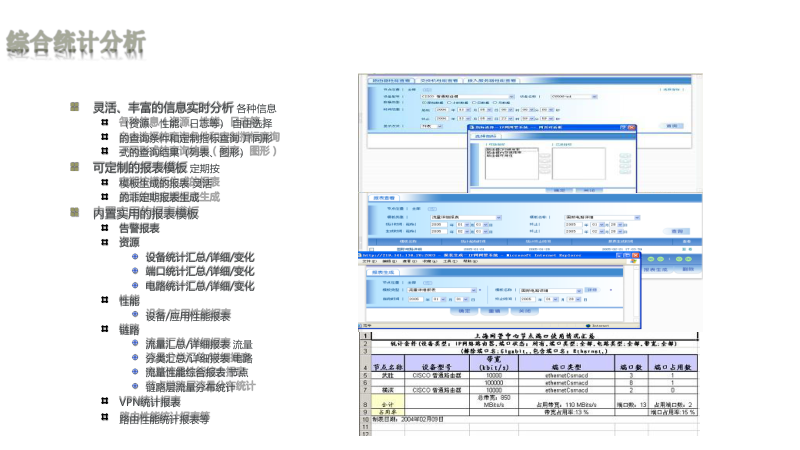Click 关闭 in the 报表生成 window
This screenshot has width=800, height=450.
point(524,311)
